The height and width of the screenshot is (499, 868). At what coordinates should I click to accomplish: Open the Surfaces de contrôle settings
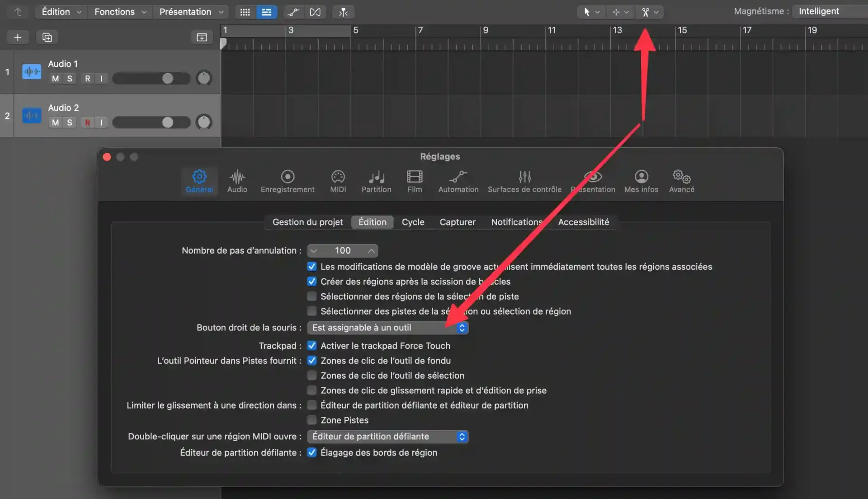[524, 181]
